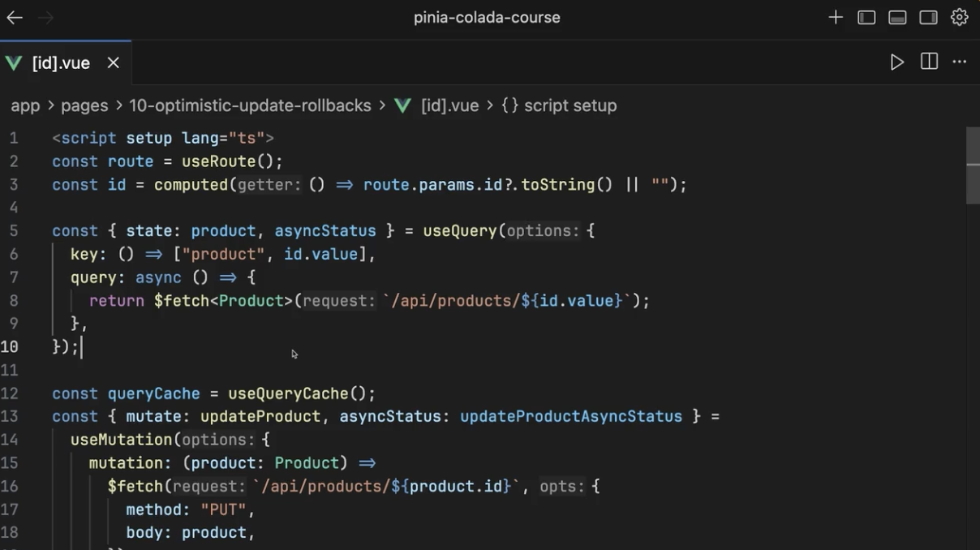Open the 10-optimistic-update-rollbacks breadcrumb

pyautogui.click(x=250, y=105)
